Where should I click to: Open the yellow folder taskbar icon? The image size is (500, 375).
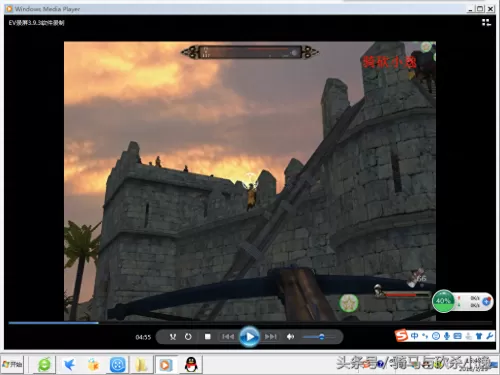pos(142,365)
